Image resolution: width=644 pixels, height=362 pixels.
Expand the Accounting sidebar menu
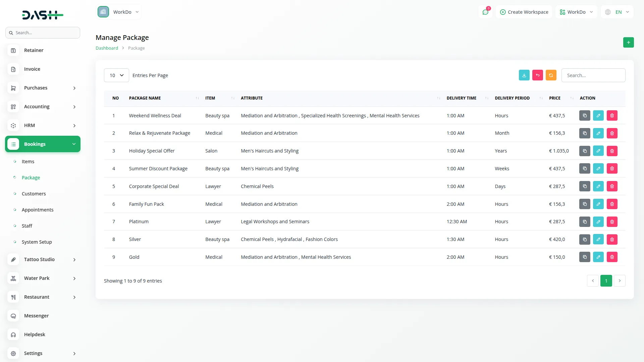pyautogui.click(x=43, y=107)
